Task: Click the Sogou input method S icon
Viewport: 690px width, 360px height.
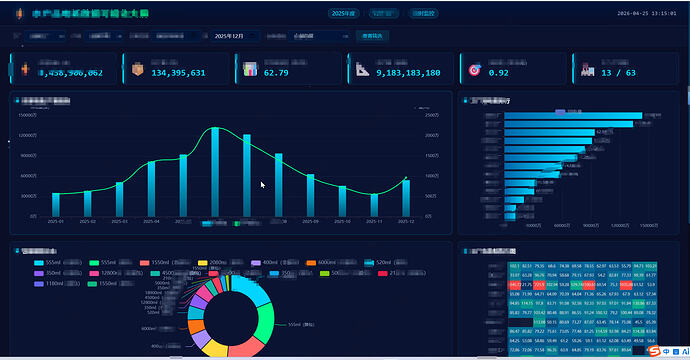Action: click(654, 351)
